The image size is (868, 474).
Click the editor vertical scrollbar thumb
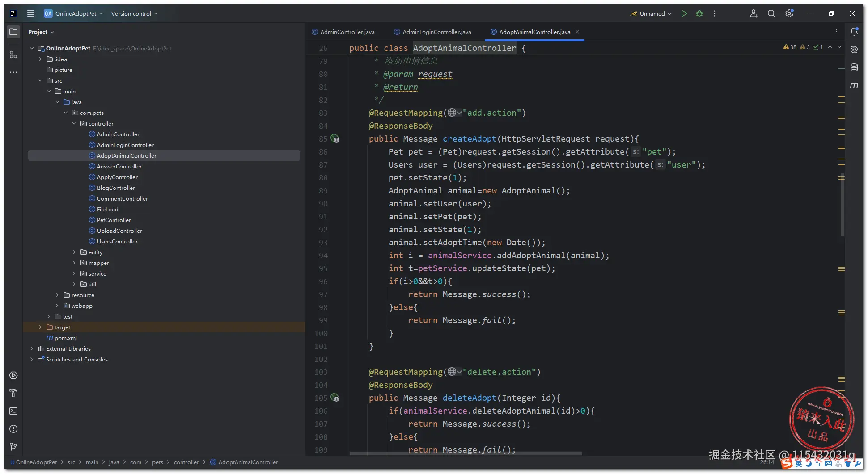click(843, 205)
